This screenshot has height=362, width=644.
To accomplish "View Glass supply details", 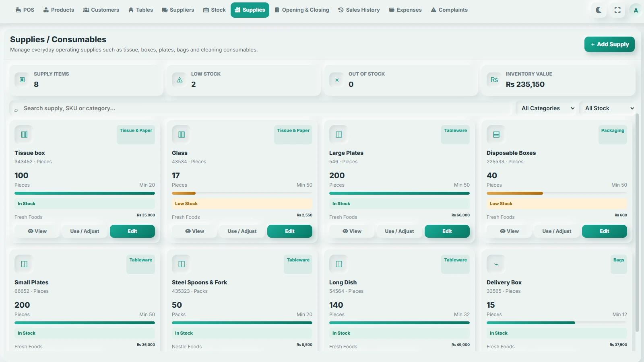I will [194, 231].
